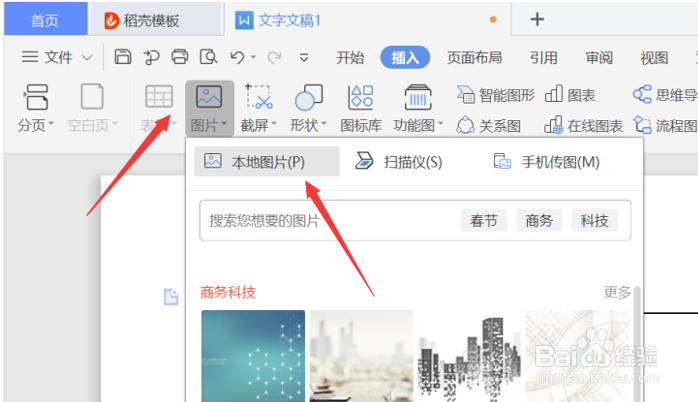Click the table grid icon
This screenshot has height=402, width=698.
[159, 96]
